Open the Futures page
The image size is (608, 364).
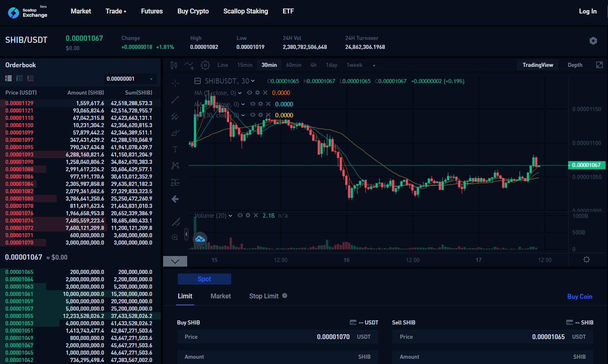coord(152,11)
